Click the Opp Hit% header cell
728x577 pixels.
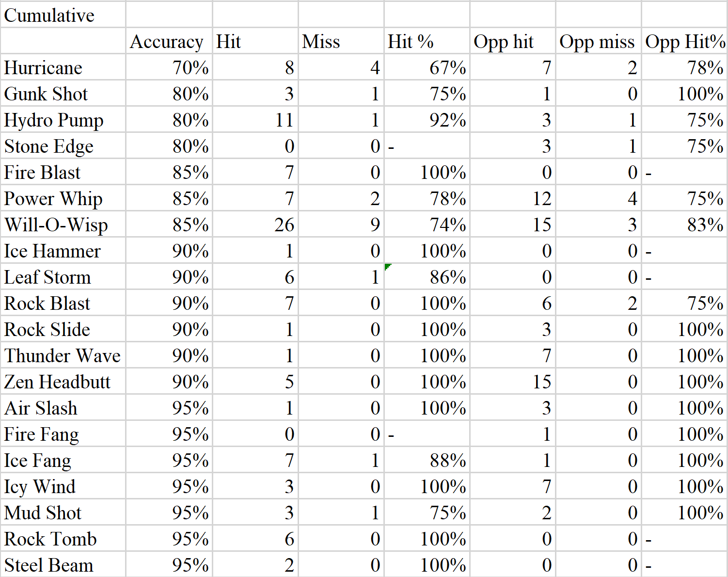(684, 41)
